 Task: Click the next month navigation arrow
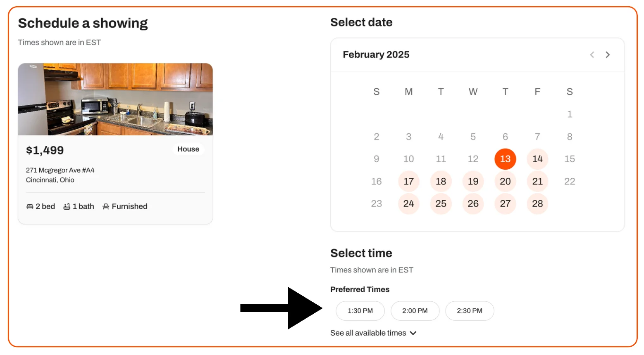pyautogui.click(x=608, y=54)
